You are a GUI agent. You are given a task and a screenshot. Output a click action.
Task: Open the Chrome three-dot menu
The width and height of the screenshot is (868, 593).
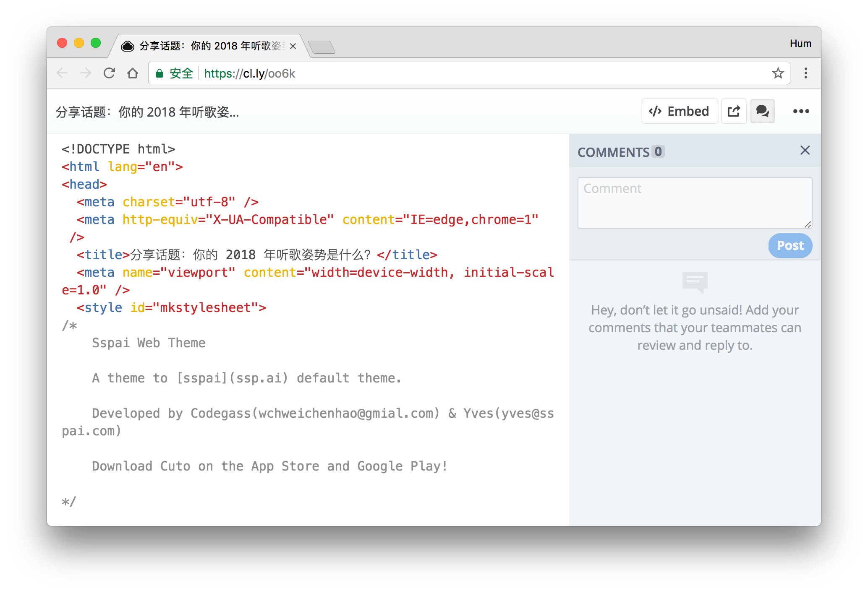click(805, 73)
